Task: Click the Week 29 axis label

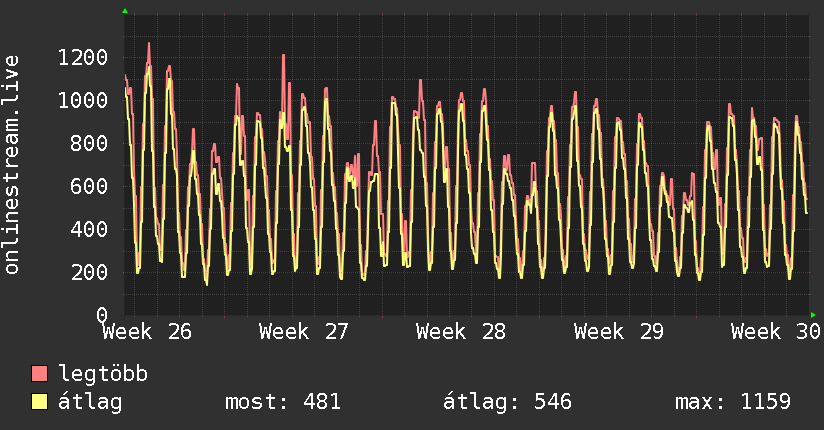Action: point(619,332)
